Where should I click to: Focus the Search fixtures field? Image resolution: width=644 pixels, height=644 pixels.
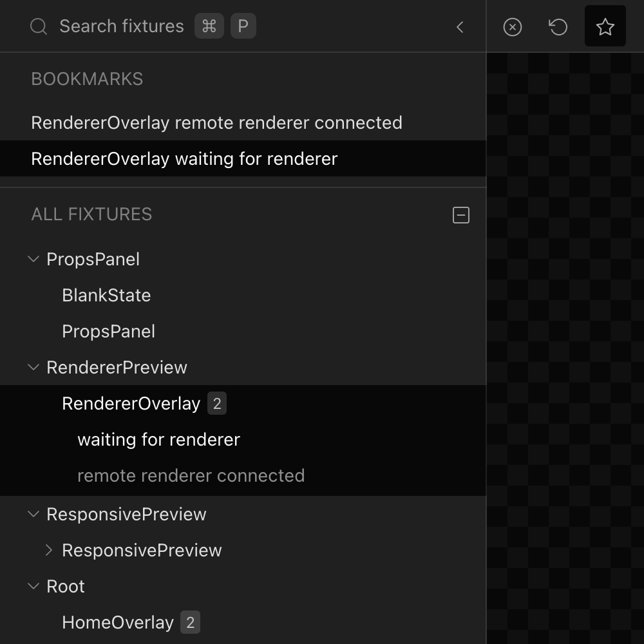click(x=122, y=26)
